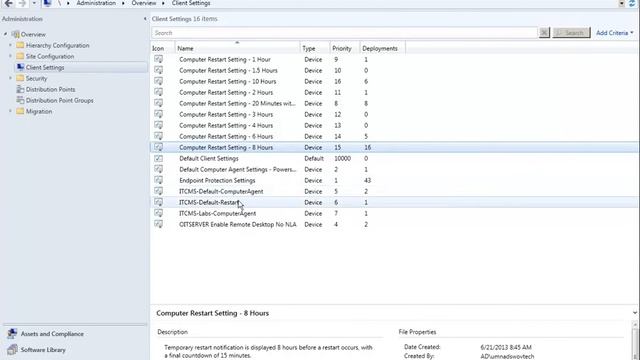Open Distribution Points node
640x360 pixels.
click(51, 89)
